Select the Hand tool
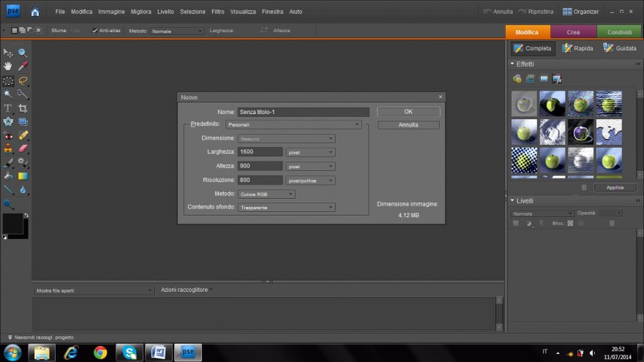 point(8,67)
